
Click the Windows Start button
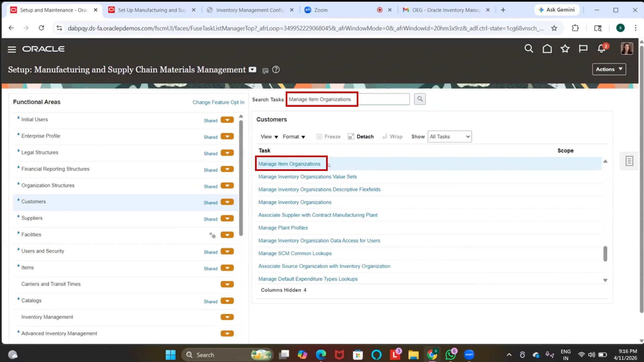[x=170, y=355]
